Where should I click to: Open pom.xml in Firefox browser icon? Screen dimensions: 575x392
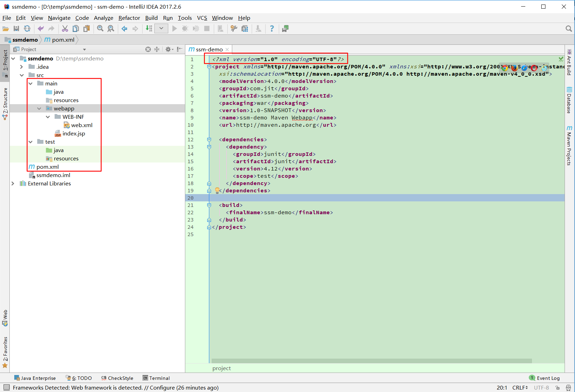click(x=515, y=68)
